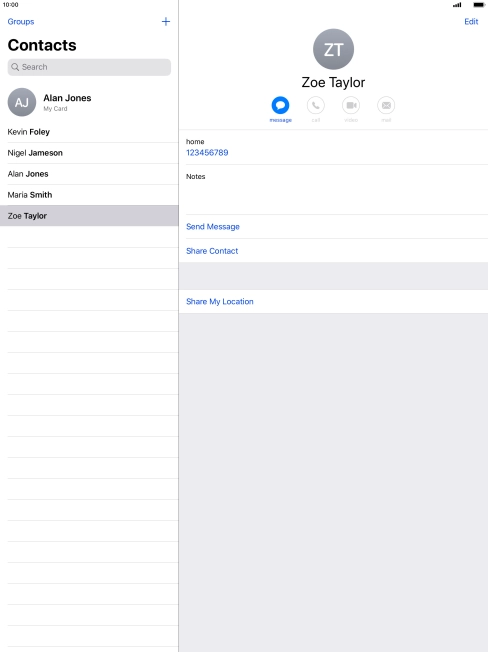This screenshot has width=488, height=652.
Task: Tap the plus icon to add contact
Action: pyautogui.click(x=165, y=22)
